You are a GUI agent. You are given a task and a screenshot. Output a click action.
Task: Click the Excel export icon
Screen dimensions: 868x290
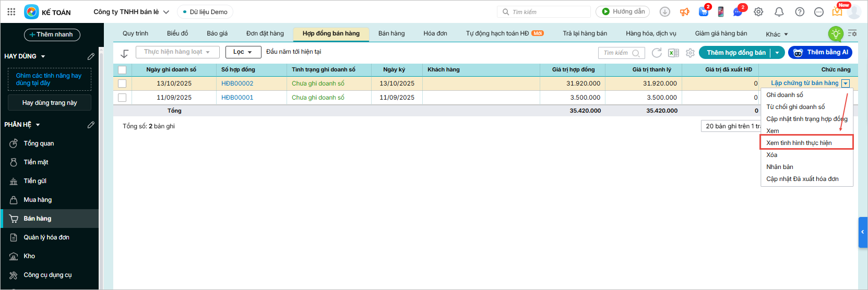[673, 53]
